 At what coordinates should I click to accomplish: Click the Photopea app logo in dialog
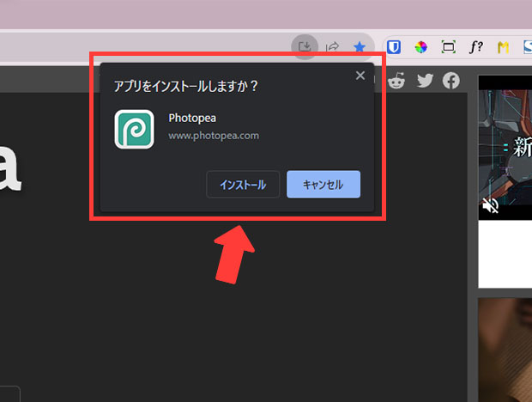pyautogui.click(x=135, y=130)
